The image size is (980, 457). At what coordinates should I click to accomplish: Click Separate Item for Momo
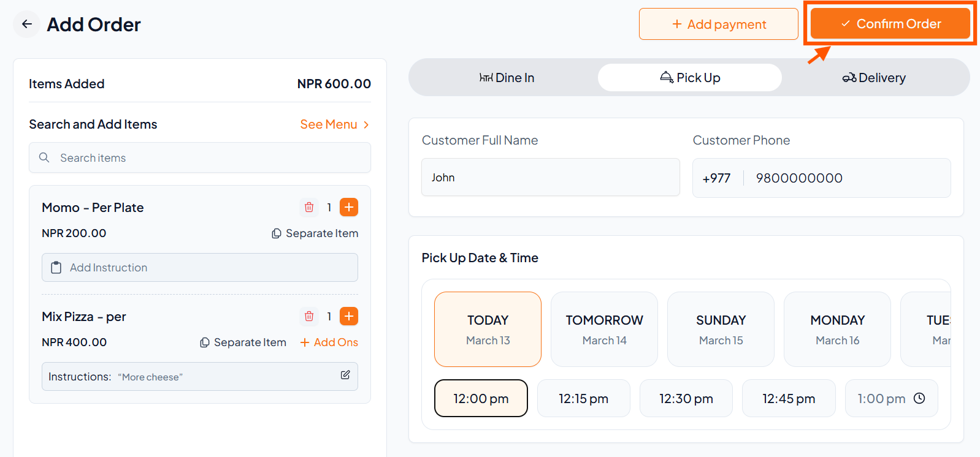coord(315,233)
